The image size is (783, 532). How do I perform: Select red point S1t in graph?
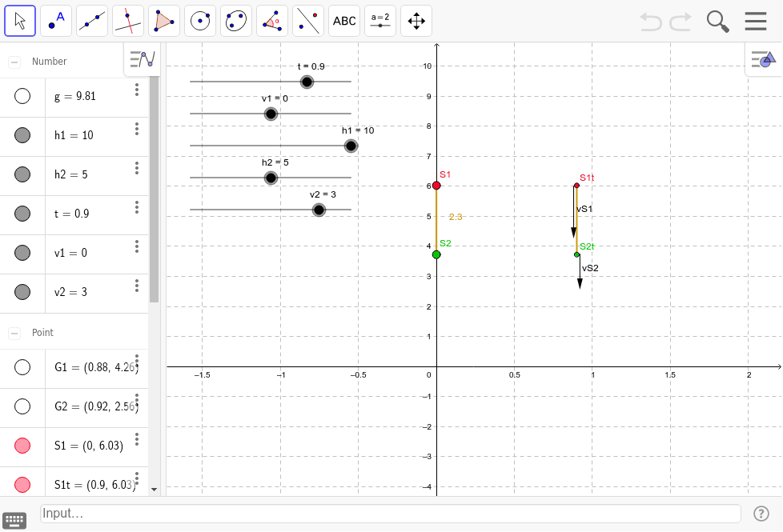pos(576,186)
